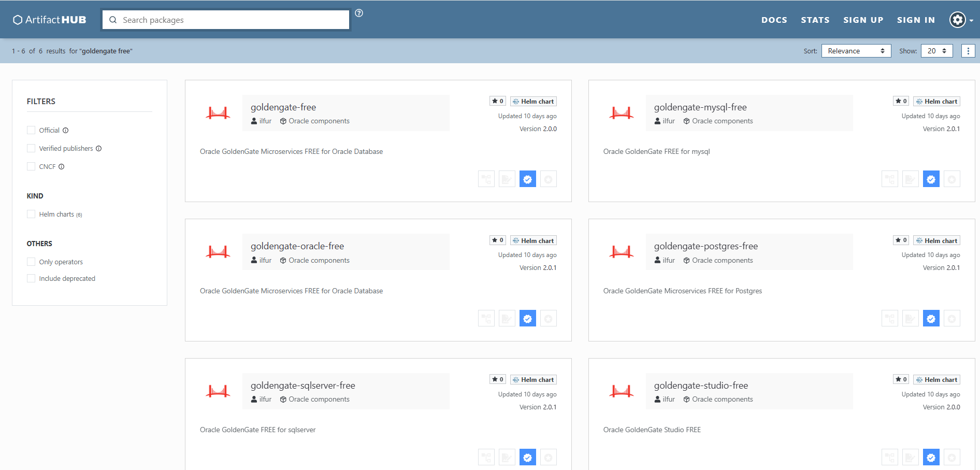
Task: Click values schema badge on goldengate-free card
Action: [486, 179]
